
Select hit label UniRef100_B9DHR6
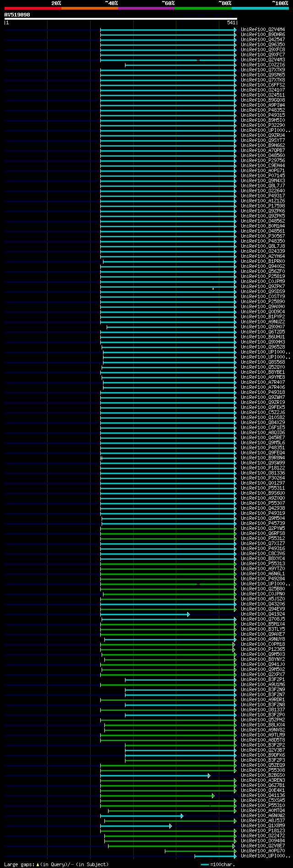pyautogui.click(x=263, y=34)
